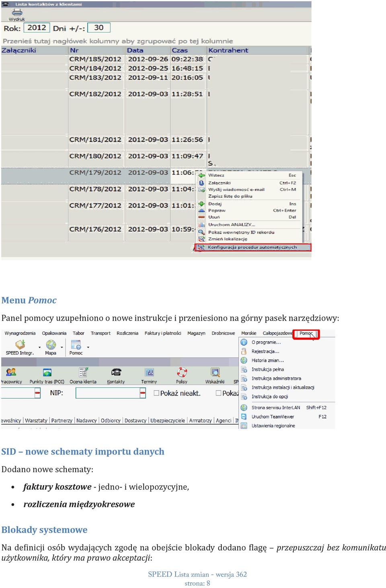Choose Konfiguracja procedur automatycznych from context menu

253,248
